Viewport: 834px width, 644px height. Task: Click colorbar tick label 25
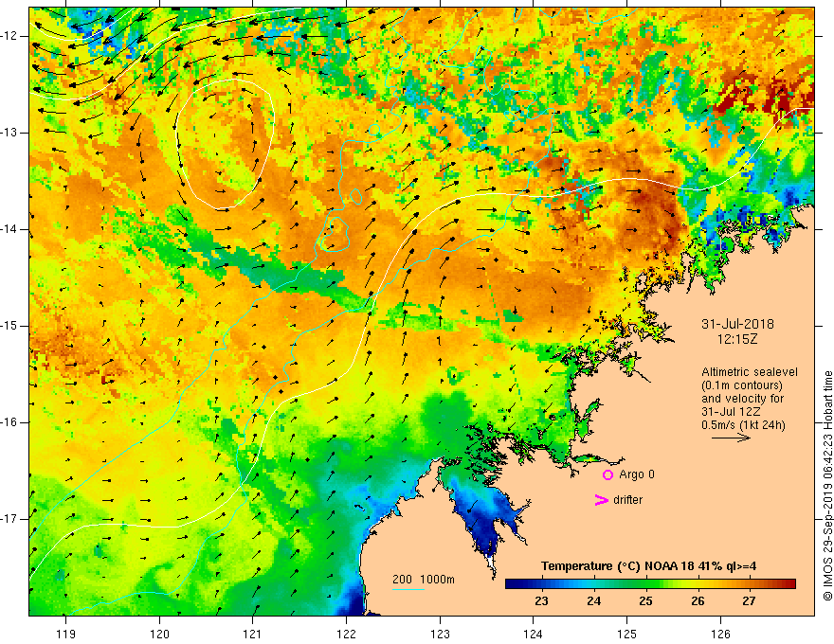pos(645,601)
